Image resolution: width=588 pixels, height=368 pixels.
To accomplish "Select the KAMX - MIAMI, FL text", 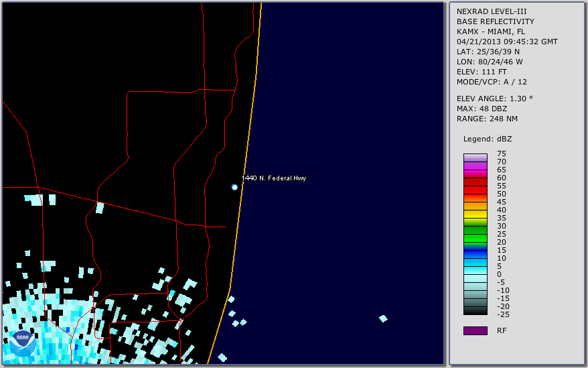I will pyautogui.click(x=491, y=32).
